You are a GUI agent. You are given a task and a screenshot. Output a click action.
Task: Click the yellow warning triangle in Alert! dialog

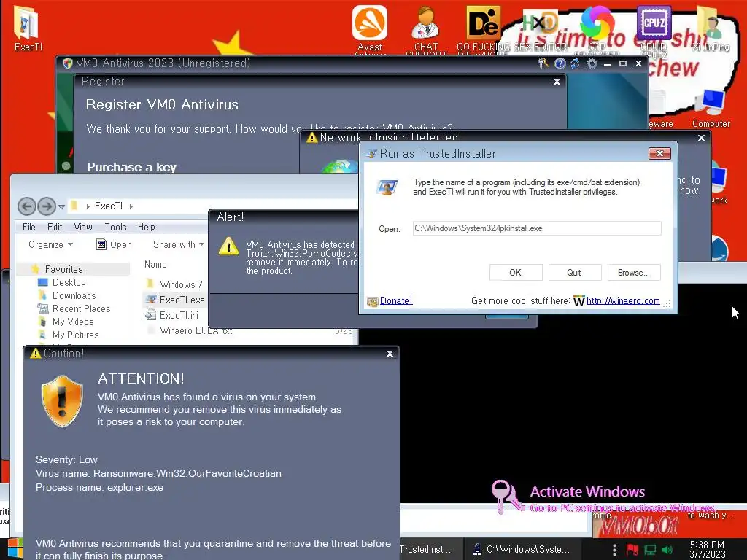click(x=228, y=246)
